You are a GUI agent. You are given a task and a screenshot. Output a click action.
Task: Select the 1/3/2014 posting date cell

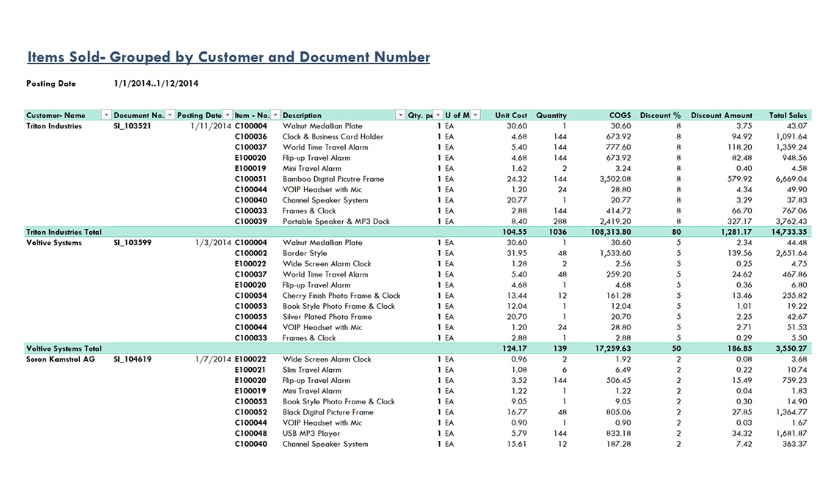[213, 243]
